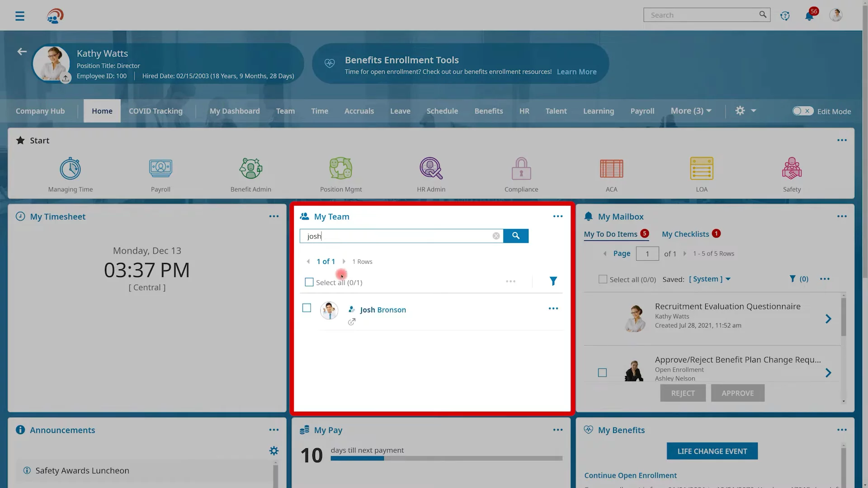Screen dimensions: 868x488
Task: Check Select all in My Team
Action: [x=309, y=282]
